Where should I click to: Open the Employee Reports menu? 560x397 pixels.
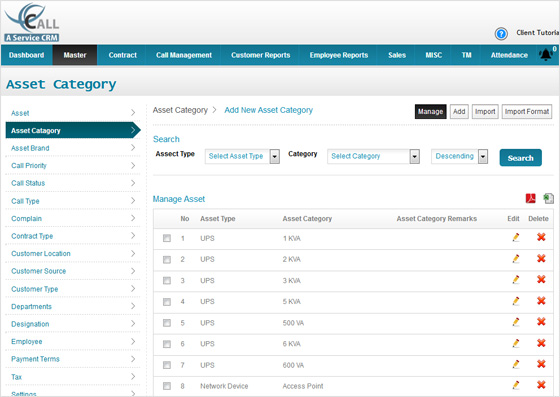tap(339, 55)
